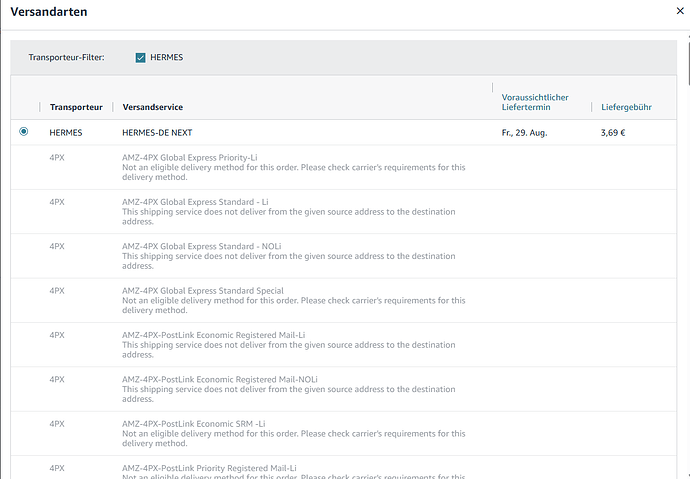Click the Fr., 29. Aug. delivery date
The width and height of the screenshot is (690, 479).
524,132
